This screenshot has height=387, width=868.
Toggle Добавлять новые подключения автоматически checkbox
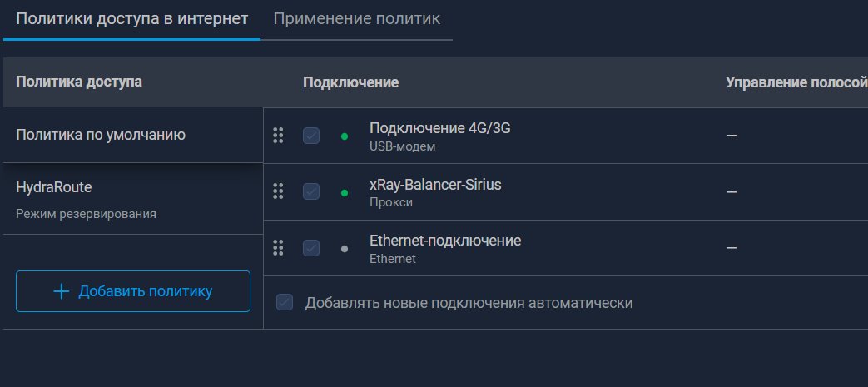pos(285,303)
